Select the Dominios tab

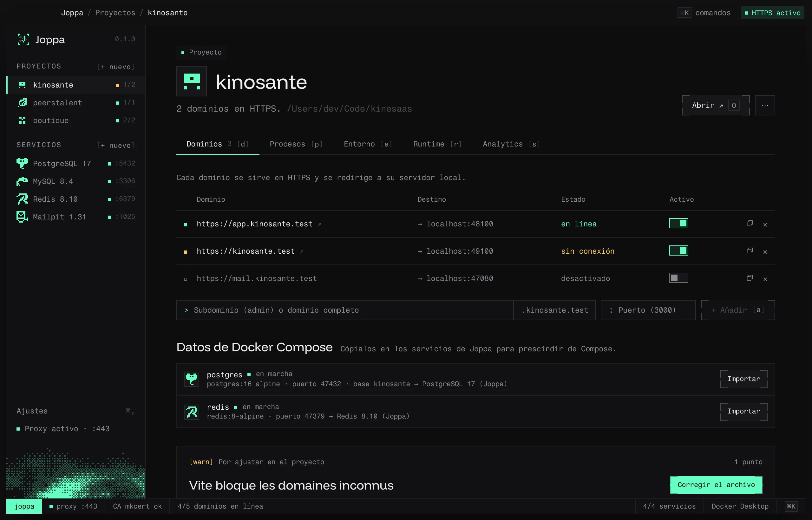(218, 144)
